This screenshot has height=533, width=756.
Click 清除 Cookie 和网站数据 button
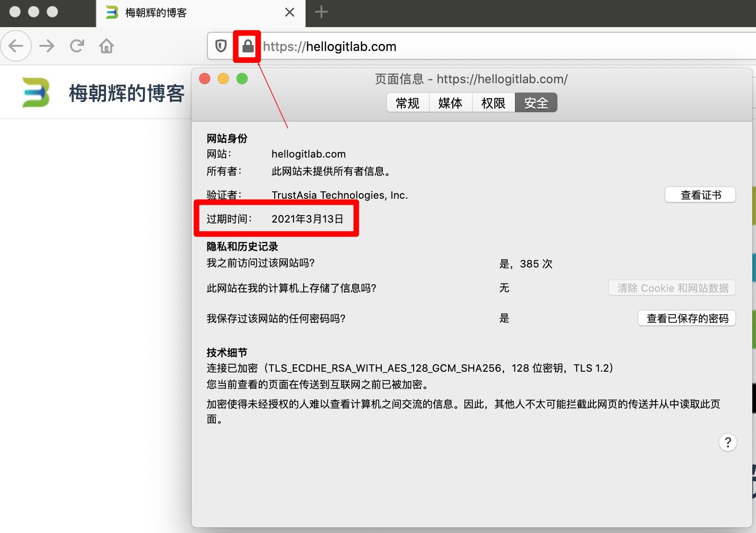[672, 288]
